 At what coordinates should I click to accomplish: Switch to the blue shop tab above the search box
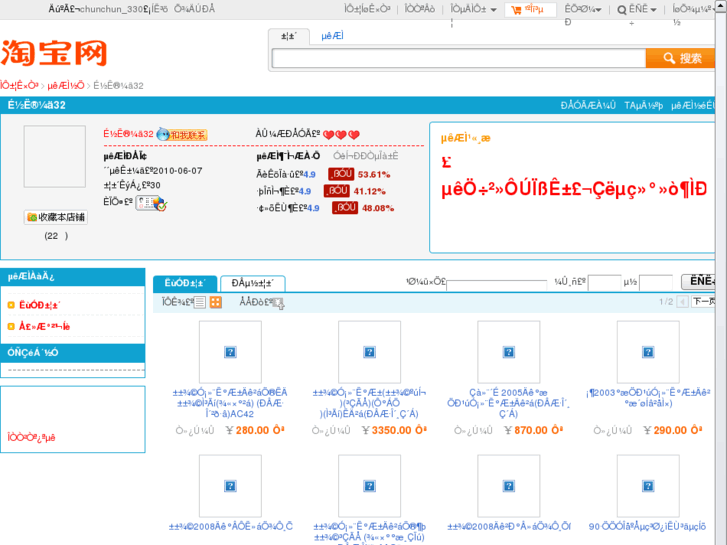coord(332,36)
